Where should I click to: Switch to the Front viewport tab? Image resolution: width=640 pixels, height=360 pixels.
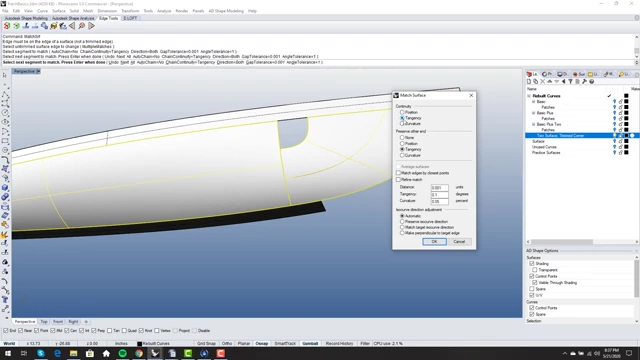pos(58,322)
